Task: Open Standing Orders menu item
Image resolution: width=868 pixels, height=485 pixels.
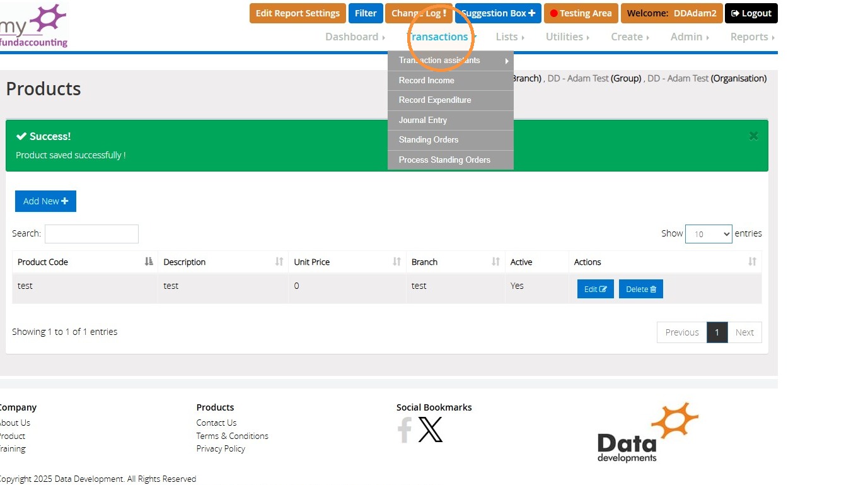Action: pos(451,140)
